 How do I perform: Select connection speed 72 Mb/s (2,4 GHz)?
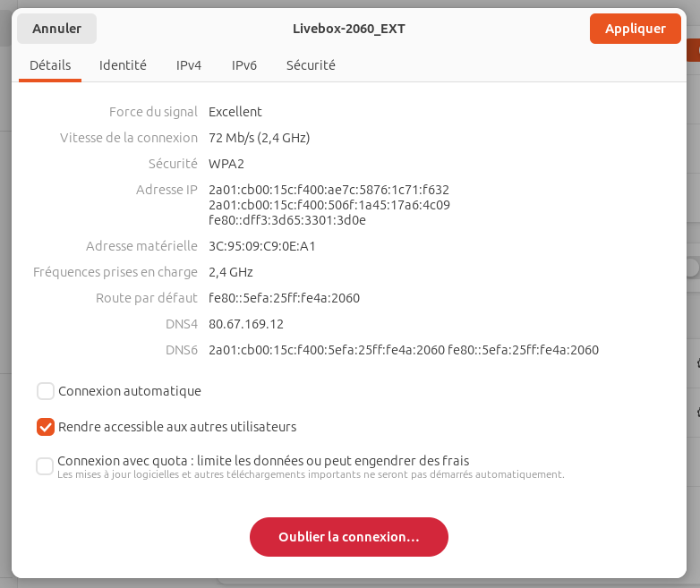click(x=259, y=138)
